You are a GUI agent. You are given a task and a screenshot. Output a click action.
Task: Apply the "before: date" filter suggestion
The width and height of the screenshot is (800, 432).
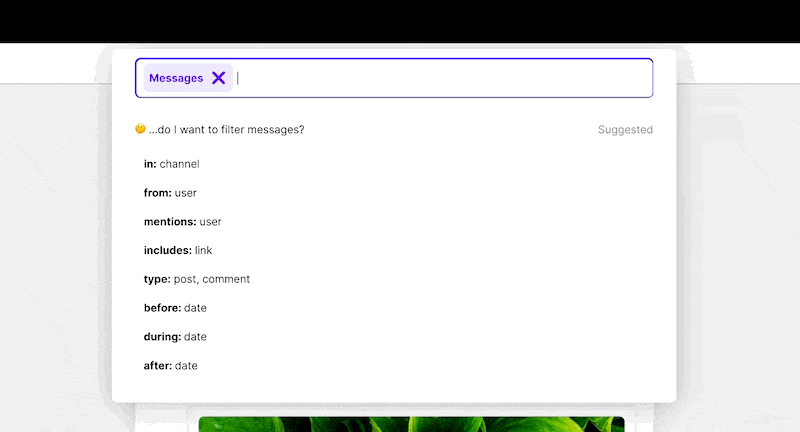175,308
